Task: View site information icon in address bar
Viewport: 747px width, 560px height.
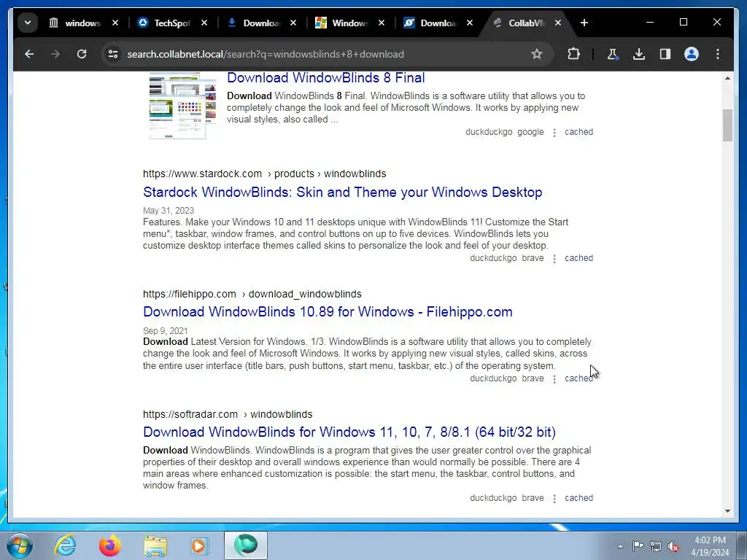Action: coord(113,54)
